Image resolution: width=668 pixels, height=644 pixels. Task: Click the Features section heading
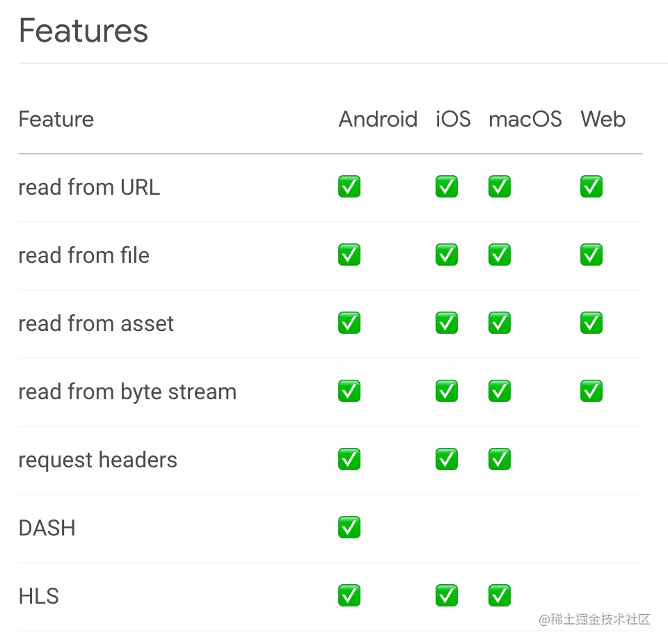pyautogui.click(x=83, y=31)
